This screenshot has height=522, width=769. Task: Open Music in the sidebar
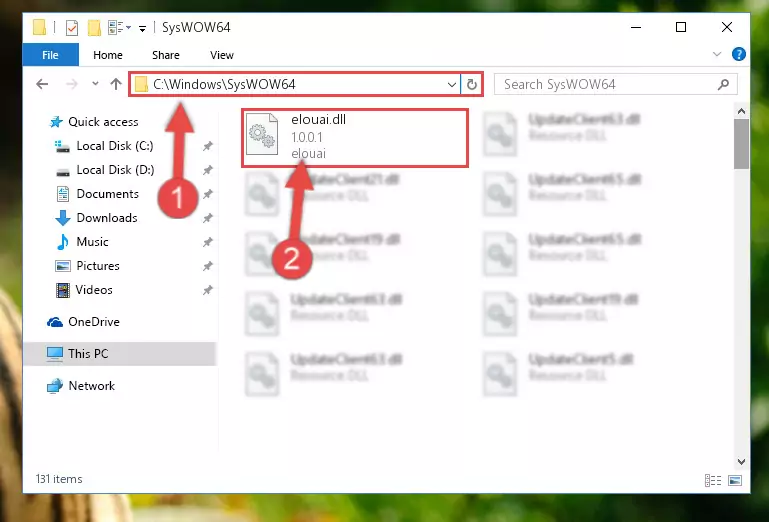click(x=92, y=242)
